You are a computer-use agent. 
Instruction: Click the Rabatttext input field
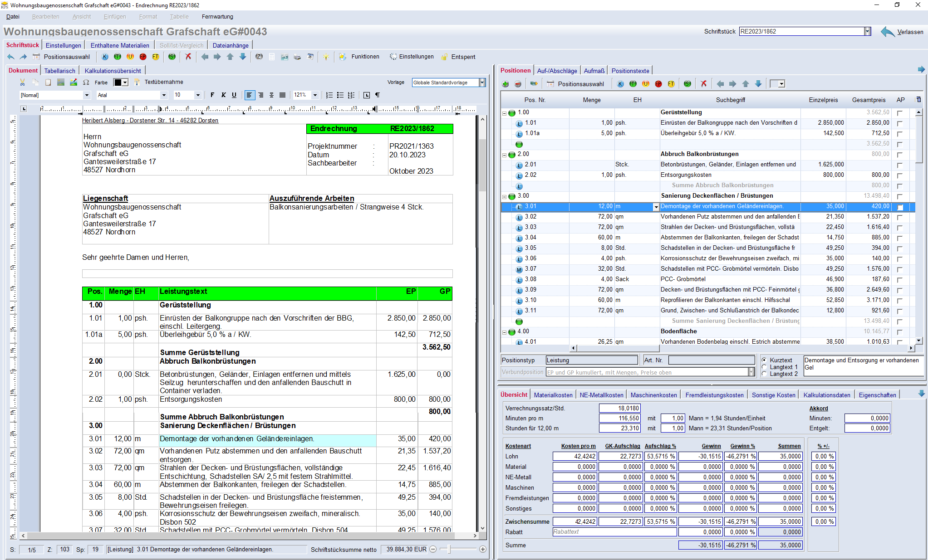614,532
